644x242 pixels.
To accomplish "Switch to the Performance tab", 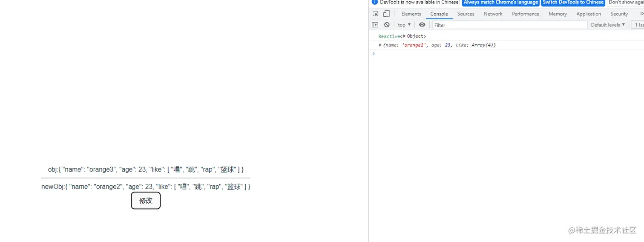I will [526, 14].
